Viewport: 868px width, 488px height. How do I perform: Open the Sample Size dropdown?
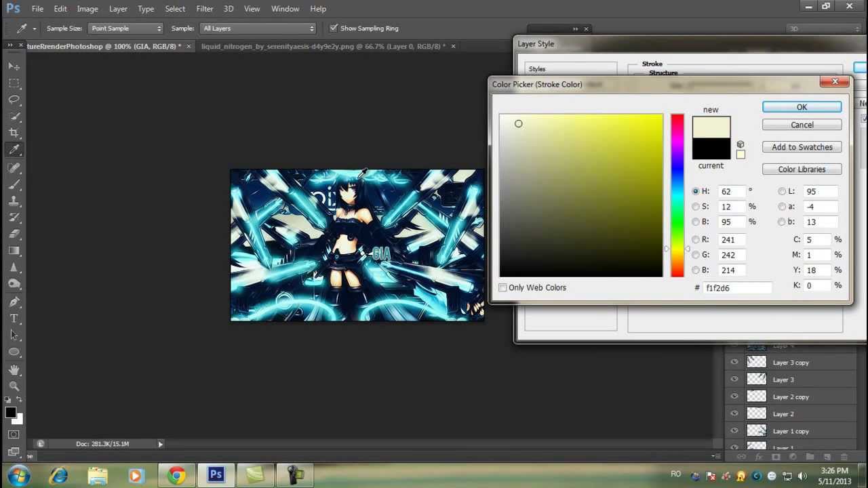click(126, 28)
